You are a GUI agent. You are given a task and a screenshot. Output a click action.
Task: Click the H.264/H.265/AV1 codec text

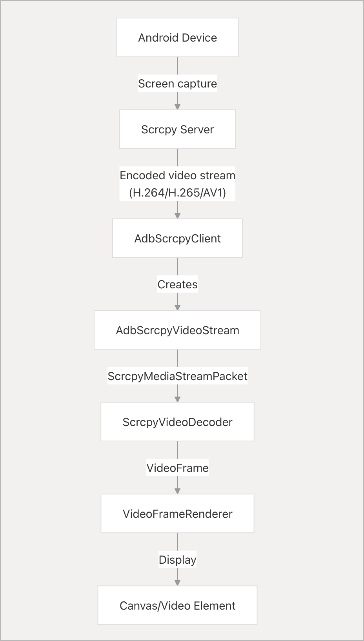177,193
